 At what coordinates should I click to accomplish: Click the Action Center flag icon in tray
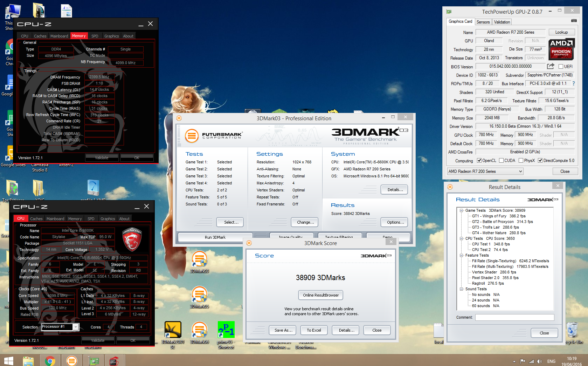click(x=523, y=361)
